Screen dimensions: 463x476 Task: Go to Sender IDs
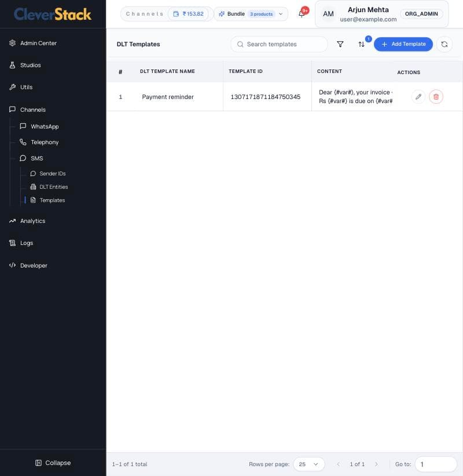pos(53,174)
